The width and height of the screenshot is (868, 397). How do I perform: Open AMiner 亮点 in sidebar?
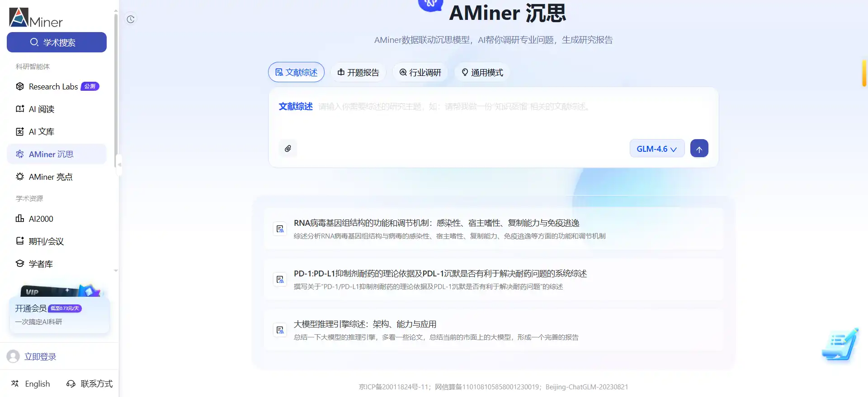pyautogui.click(x=57, y=177)
